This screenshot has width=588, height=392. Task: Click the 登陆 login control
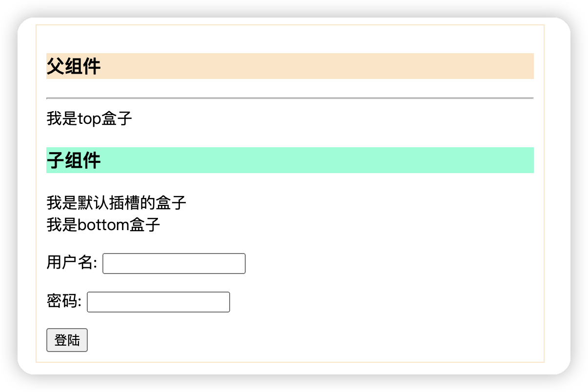(67, 340)
